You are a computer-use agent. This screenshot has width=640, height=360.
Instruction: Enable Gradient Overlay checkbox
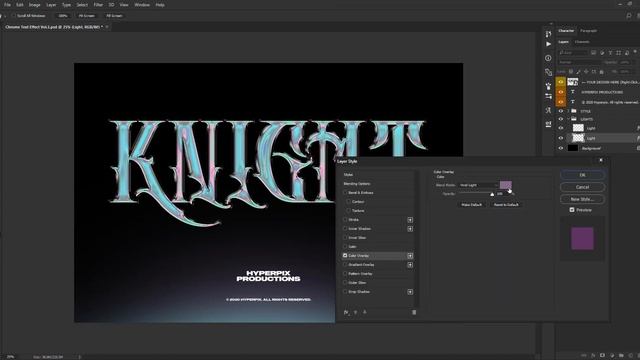pos(345,264)
